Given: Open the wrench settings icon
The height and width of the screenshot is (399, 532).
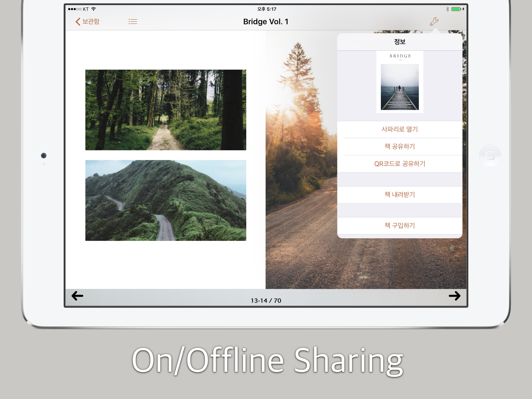Looking at the screenshot, I should pos(434,21).
